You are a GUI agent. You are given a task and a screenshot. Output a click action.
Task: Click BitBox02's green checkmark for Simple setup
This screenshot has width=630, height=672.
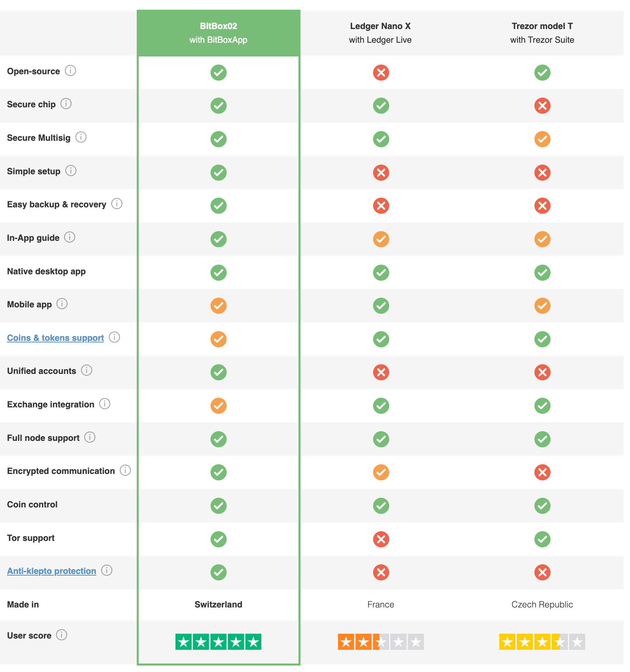(219, 172)
